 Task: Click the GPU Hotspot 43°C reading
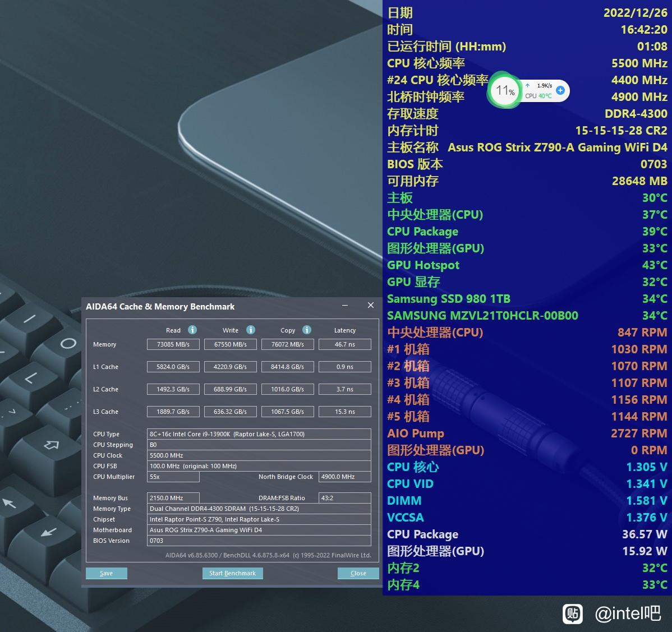pos(655,265)
